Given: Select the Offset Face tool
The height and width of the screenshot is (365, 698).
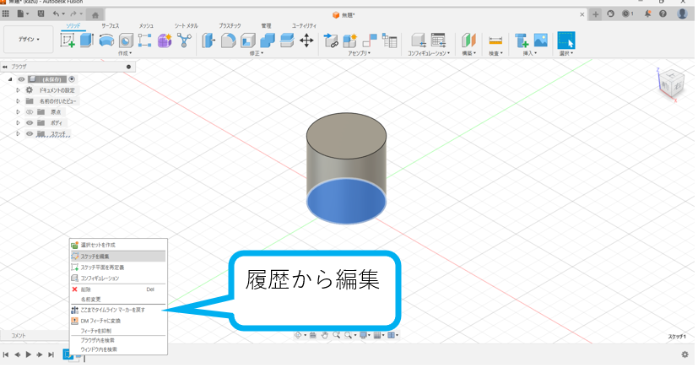Looking at the screenshot, I should click(x=287, y=41).
